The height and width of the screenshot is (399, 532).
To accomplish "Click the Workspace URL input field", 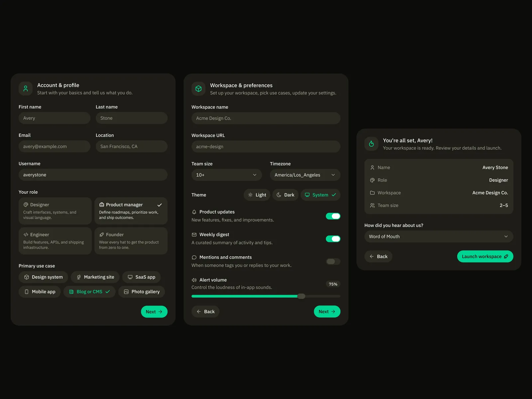I will pyautogui.click(x=266, y=147).
